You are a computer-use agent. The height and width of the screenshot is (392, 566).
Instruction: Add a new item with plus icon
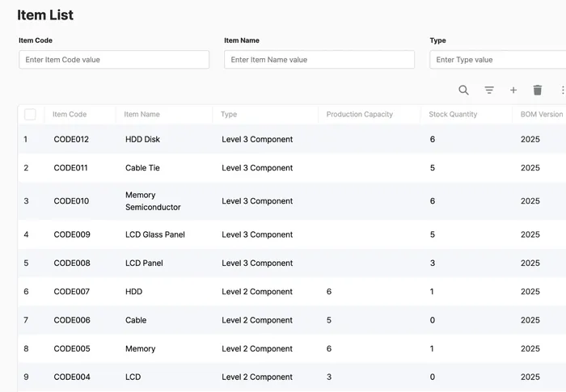(513, 90)
